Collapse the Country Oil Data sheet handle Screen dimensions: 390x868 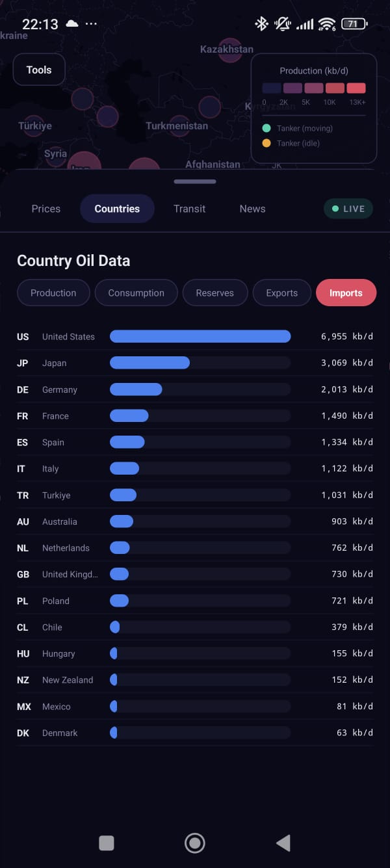click(x=194, y=181)
